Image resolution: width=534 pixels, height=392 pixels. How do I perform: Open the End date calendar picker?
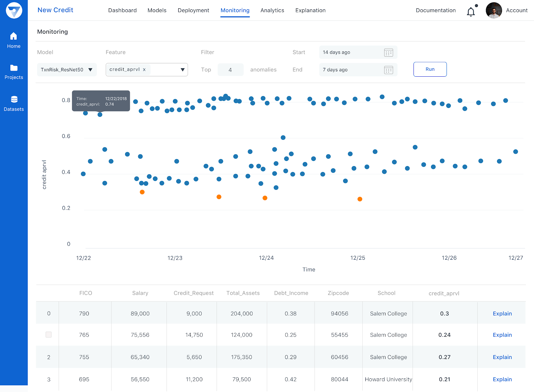(388, 70)
